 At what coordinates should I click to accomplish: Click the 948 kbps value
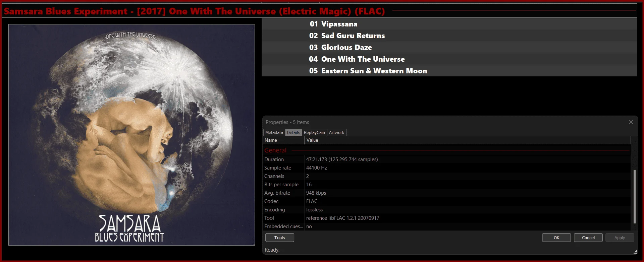coord(316,193)
